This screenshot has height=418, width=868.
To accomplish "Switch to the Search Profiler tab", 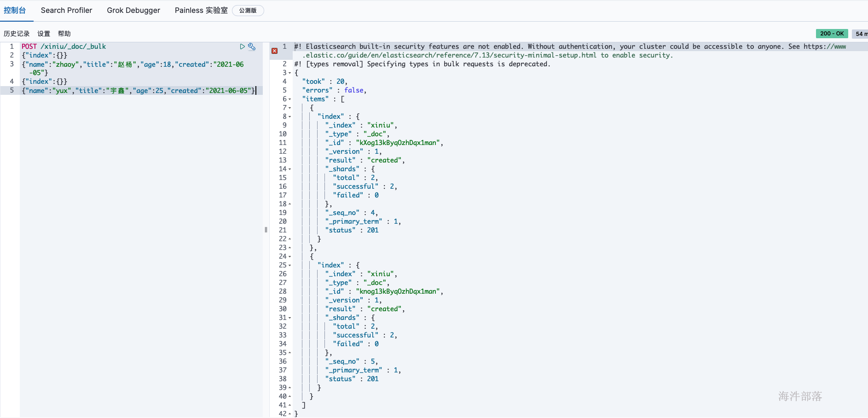I will (66, 10).
